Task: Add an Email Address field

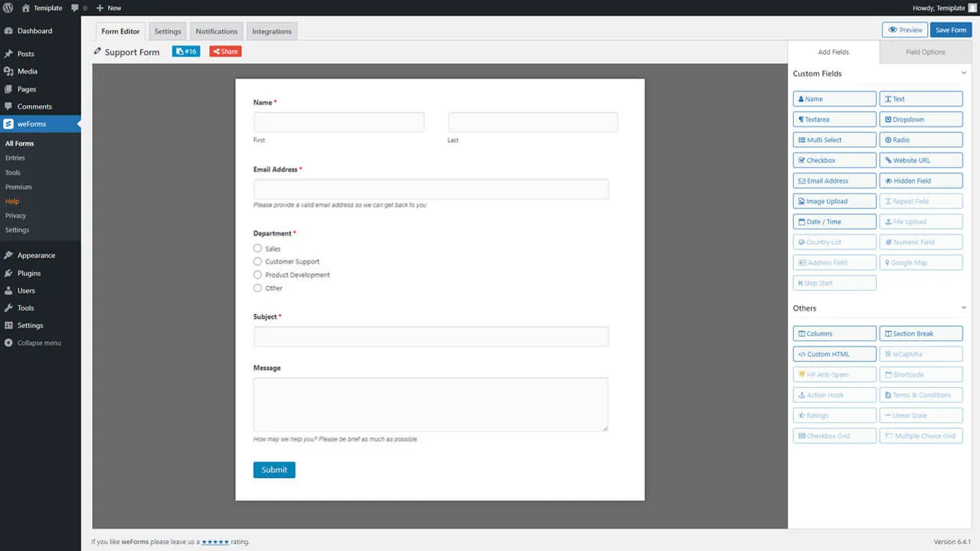Action: [835, 181]
